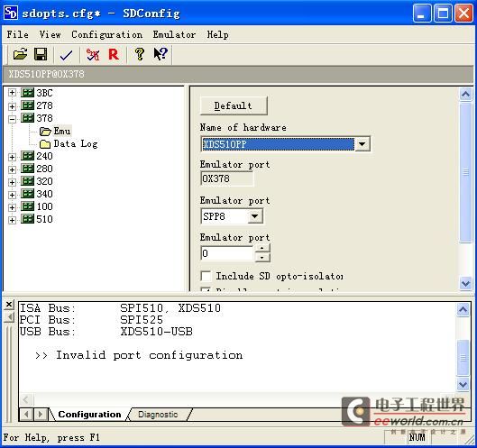Screen dimensions: 477x448
Task: Select the 280 port board icon
Action: (x=27, y=169)
